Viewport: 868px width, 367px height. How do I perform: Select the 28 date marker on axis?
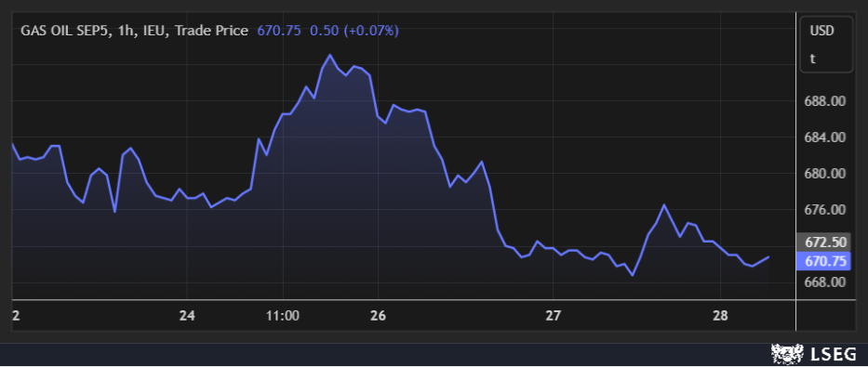[x=720, y=316]
